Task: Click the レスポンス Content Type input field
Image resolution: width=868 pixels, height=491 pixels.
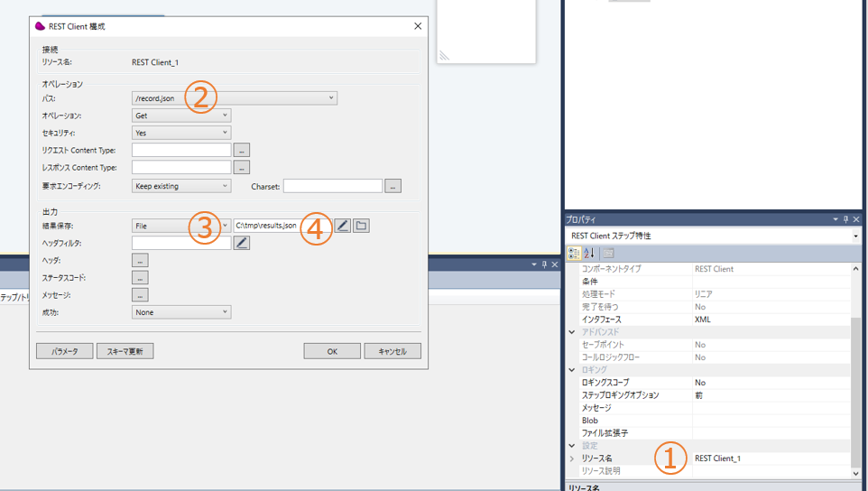Action: point(181,167)
